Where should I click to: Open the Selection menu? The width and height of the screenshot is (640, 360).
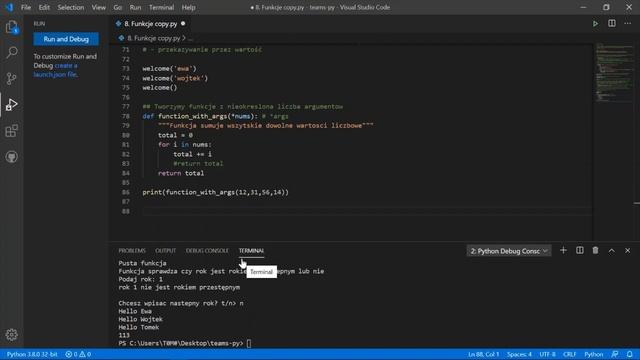tap(71, 7)
